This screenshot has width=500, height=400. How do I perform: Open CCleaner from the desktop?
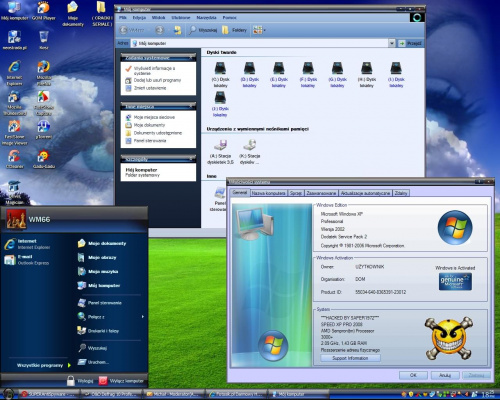(14, 159)
